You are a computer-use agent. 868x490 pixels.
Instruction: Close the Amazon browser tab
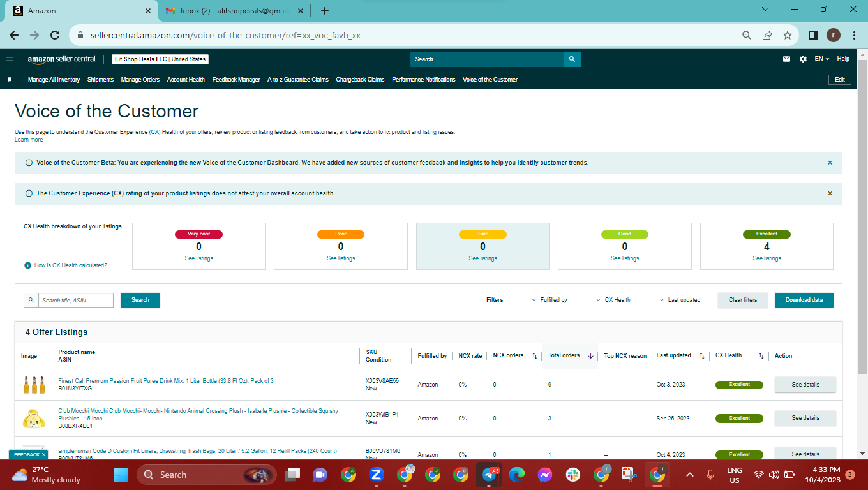[148, 11]
